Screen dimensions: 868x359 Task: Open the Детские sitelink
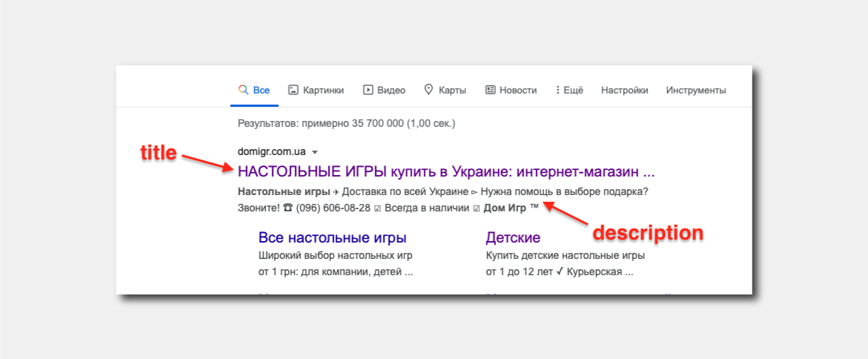pos(513,237)
